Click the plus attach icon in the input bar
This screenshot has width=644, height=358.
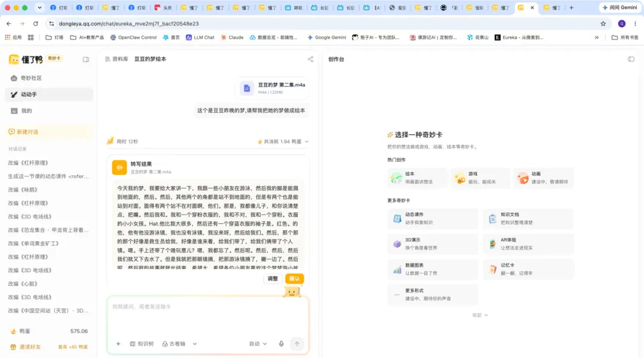(118, 344)
